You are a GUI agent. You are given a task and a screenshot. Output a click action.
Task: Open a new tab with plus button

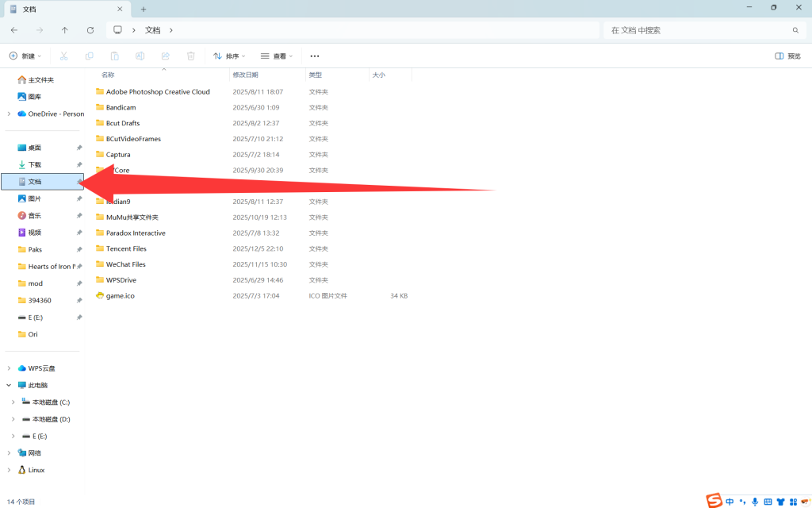pos(144,10)
